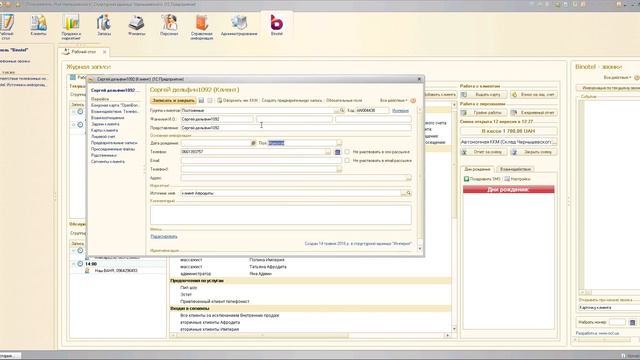The image size is (640, 360).
Task: Click Отчет за смену button
Action: click(x=484, y=152)
